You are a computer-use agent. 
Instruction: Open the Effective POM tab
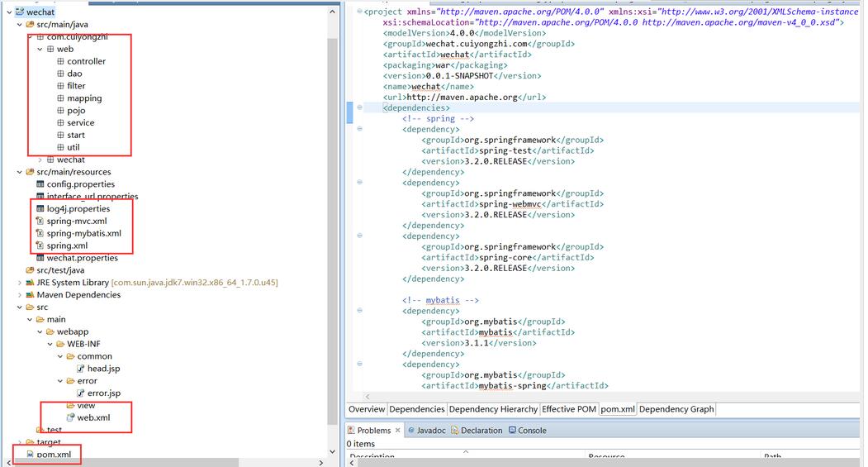pos(569,409)
